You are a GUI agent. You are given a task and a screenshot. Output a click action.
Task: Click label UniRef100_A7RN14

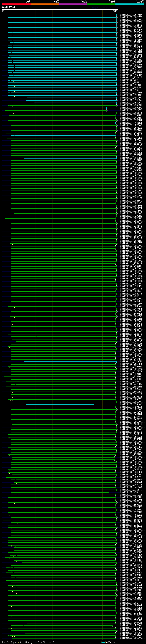[x=131, y=263]
